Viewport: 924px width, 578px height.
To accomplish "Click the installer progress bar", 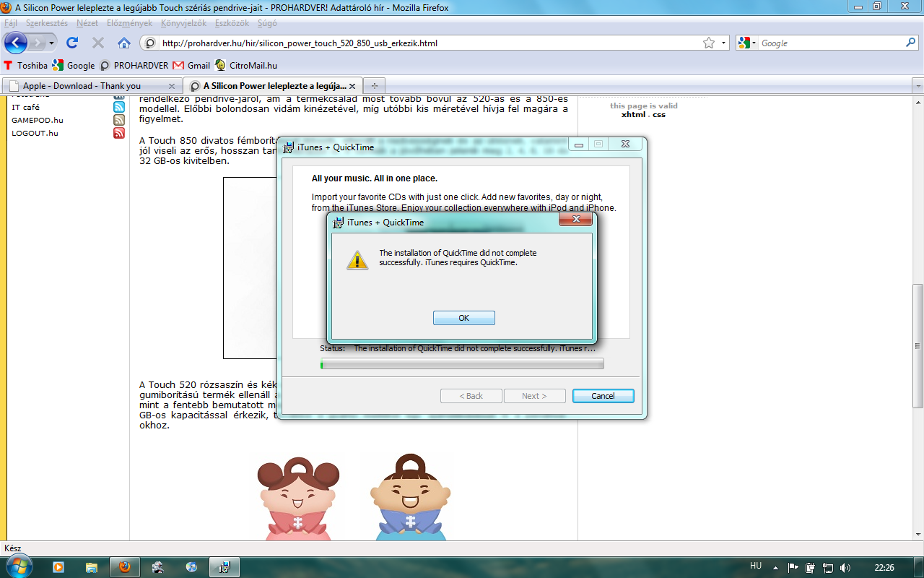I will 462,363.
